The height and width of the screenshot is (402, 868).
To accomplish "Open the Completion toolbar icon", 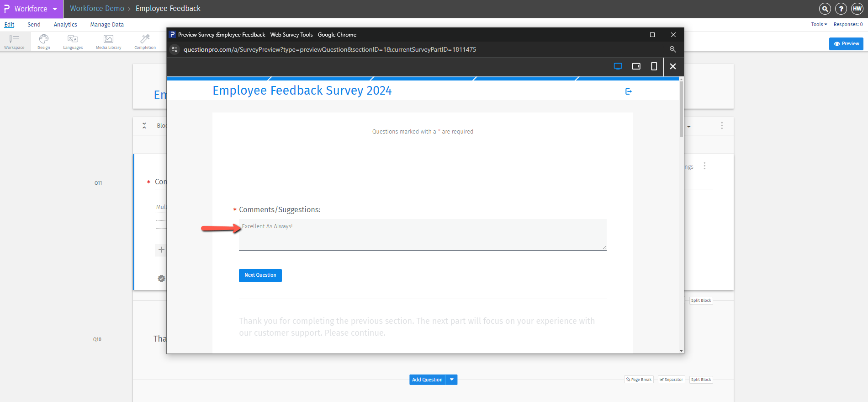I will click(x=145, y=42).
